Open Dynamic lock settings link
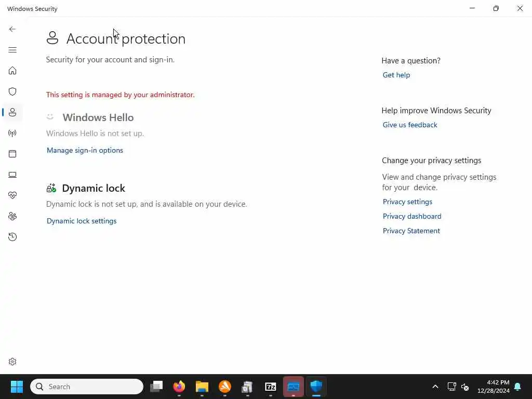532x399 pixels. coord(82,221)
